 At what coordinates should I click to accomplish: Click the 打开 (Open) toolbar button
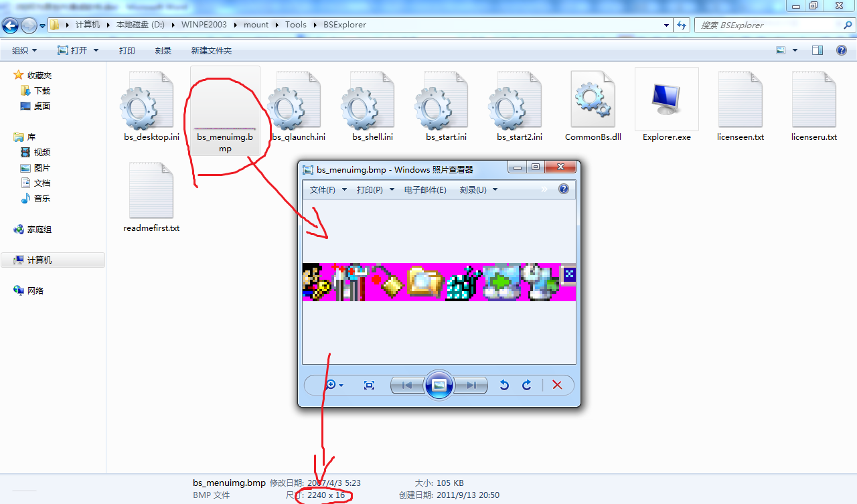(74, 50)
